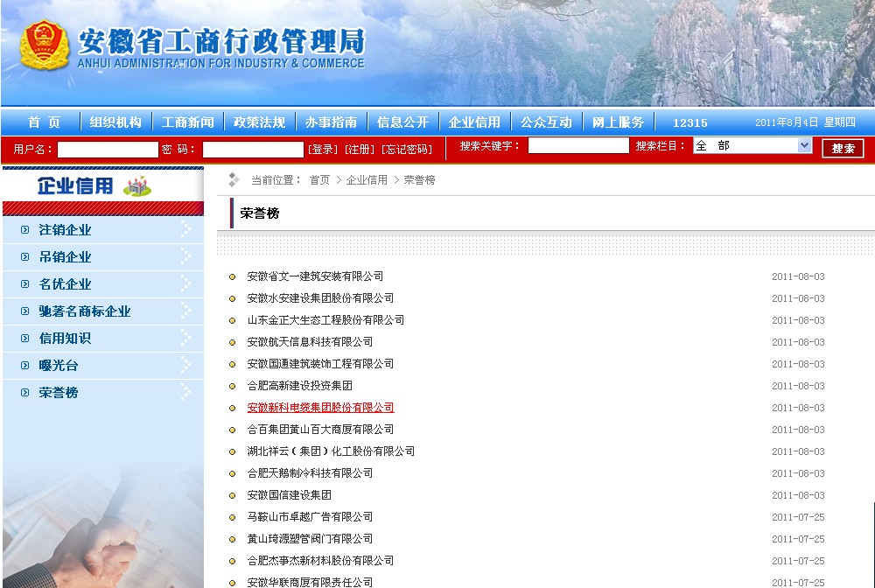
Task: Click the arrow icon beside 曝光台
Action: [185, 365]
